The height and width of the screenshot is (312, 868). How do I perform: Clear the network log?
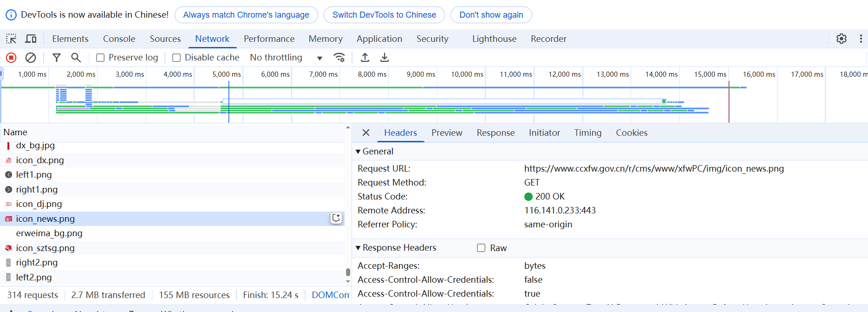[31, 58]
